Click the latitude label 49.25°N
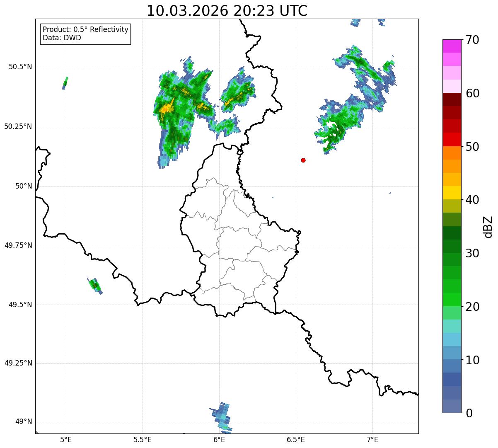The image size is (498, 448). pos(18,363)
